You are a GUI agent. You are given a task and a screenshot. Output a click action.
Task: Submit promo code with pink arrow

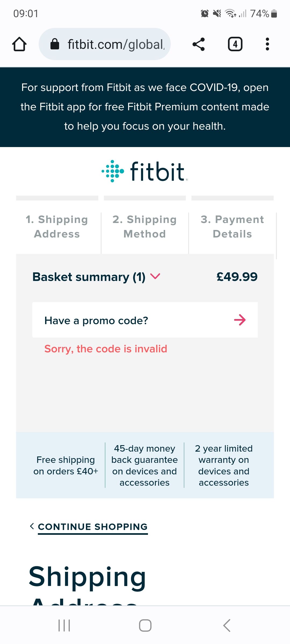(x=240, y=320)
